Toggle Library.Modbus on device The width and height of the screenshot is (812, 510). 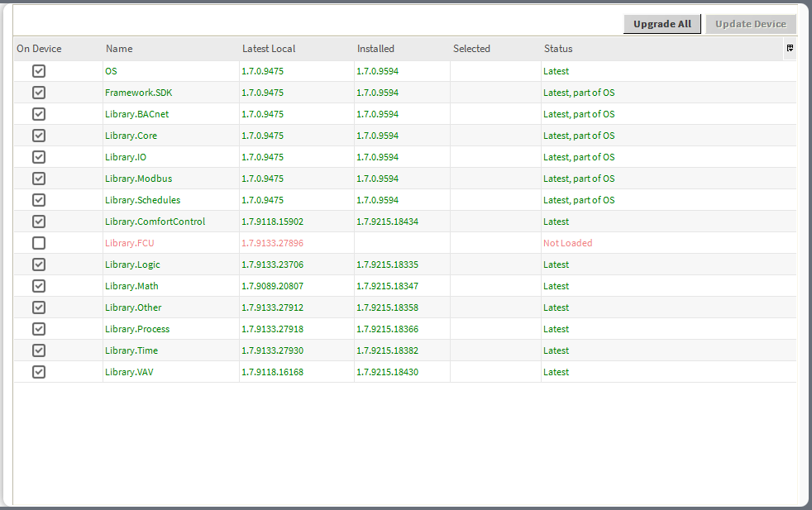coord(38,178)
